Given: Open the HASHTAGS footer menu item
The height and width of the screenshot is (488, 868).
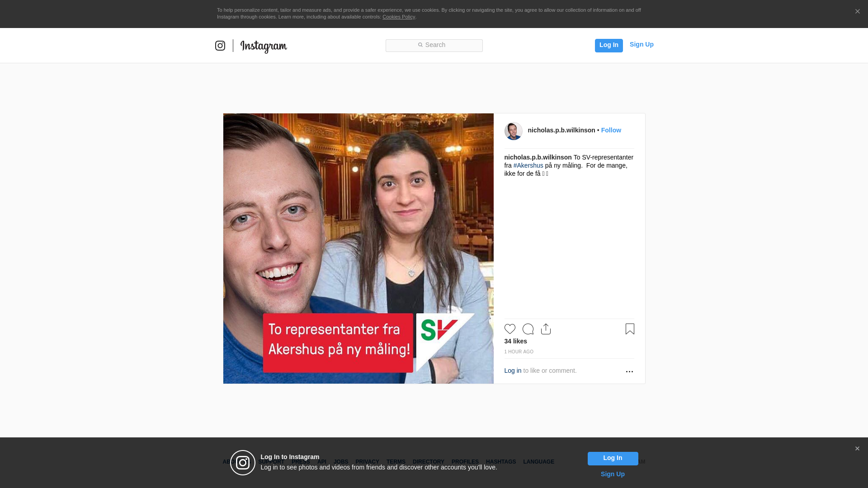Looking at the screenshot, I should coord(500,462).
